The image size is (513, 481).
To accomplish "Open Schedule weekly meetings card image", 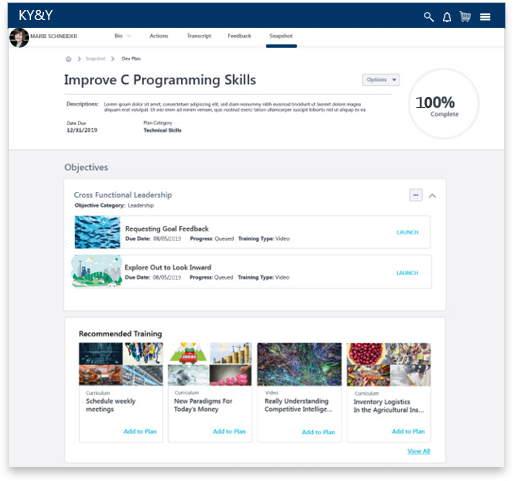I will click(121, 364).
